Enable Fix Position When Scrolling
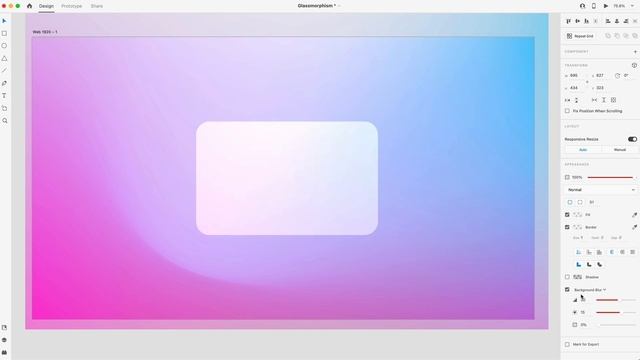The image size is (640, 360). coord(567,111)
